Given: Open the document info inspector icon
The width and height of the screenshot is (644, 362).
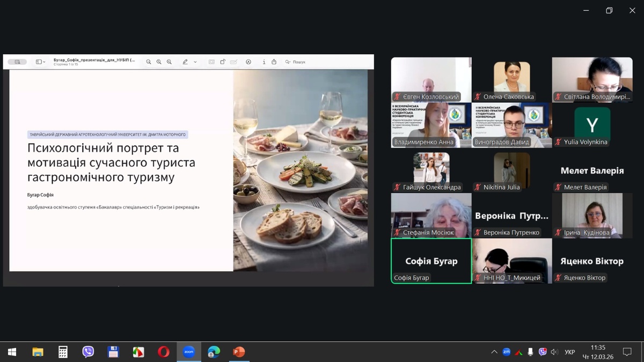Looking at the screenshot, I should click(264, 62).
